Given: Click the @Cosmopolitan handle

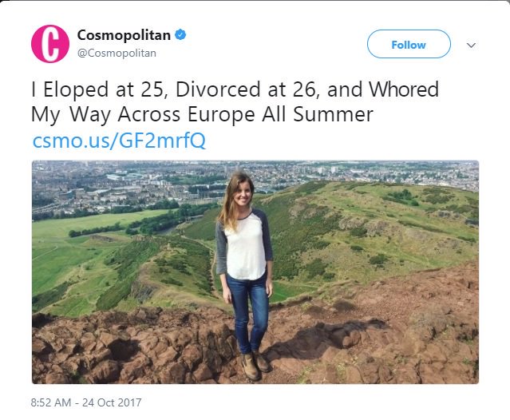Looking at the screenshot, I should click(117, 53).
